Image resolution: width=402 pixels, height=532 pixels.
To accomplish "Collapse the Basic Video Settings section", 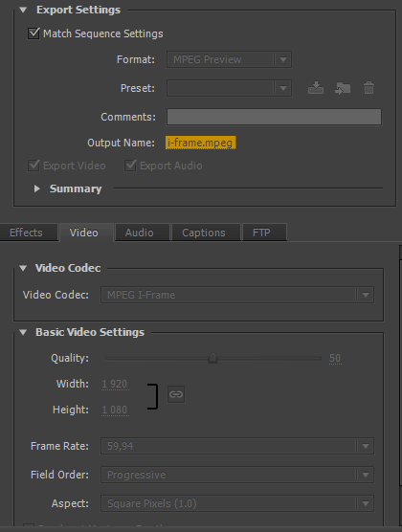I will pyautogui.click(x=23, y=332).
